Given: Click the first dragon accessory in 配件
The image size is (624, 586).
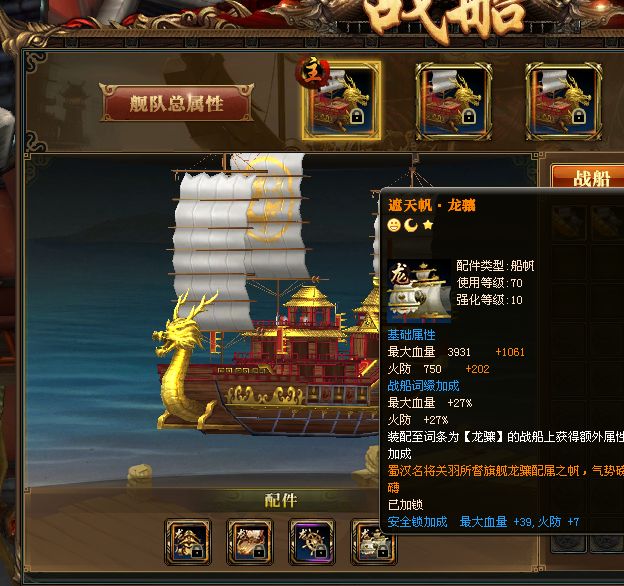Looking at the screenshot, I should [x=188, y=542].
